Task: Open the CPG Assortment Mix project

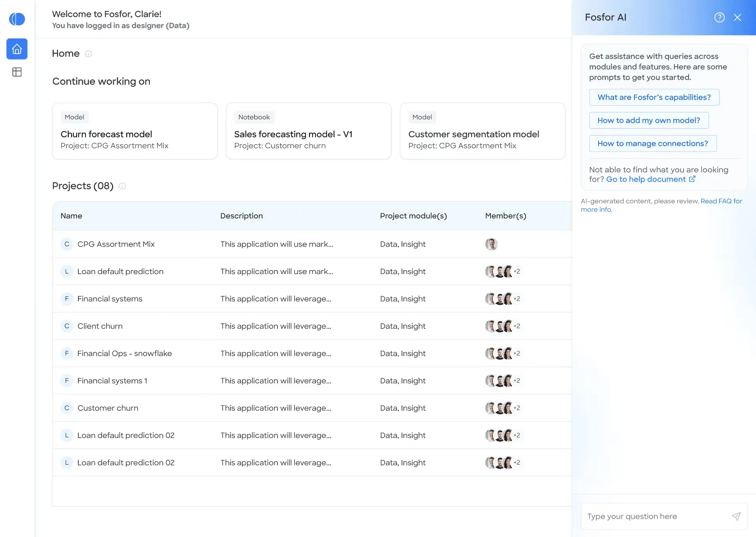Action: point(116,244)
